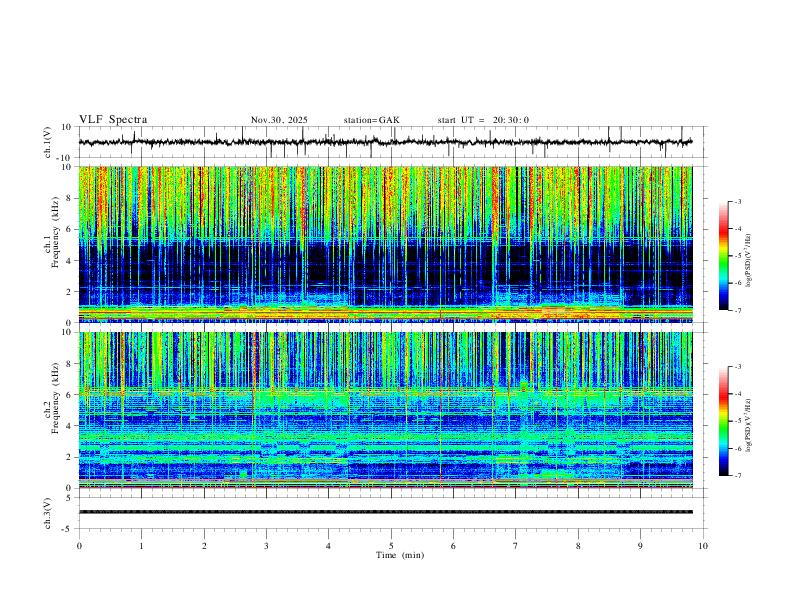Image resolution: width=792 pixels, height=612 pixels.
Task: Click the time axis tick label '1'
Action: [x=141, y=546]
